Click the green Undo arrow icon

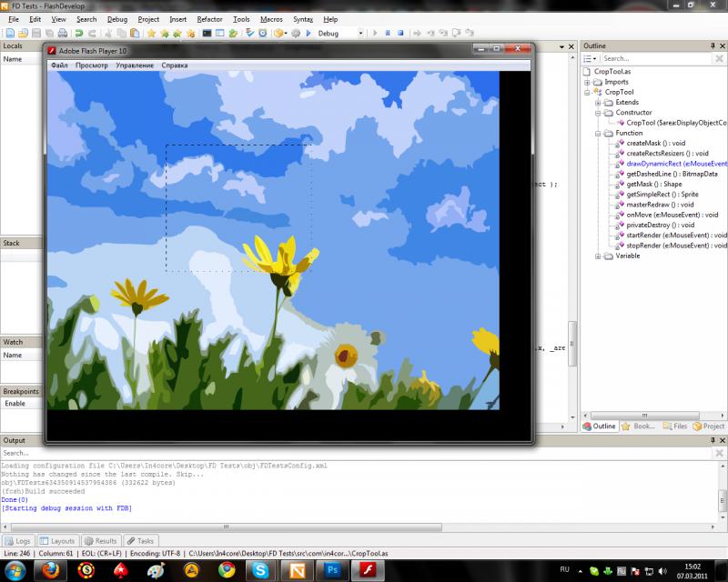[x=79, y=33]
